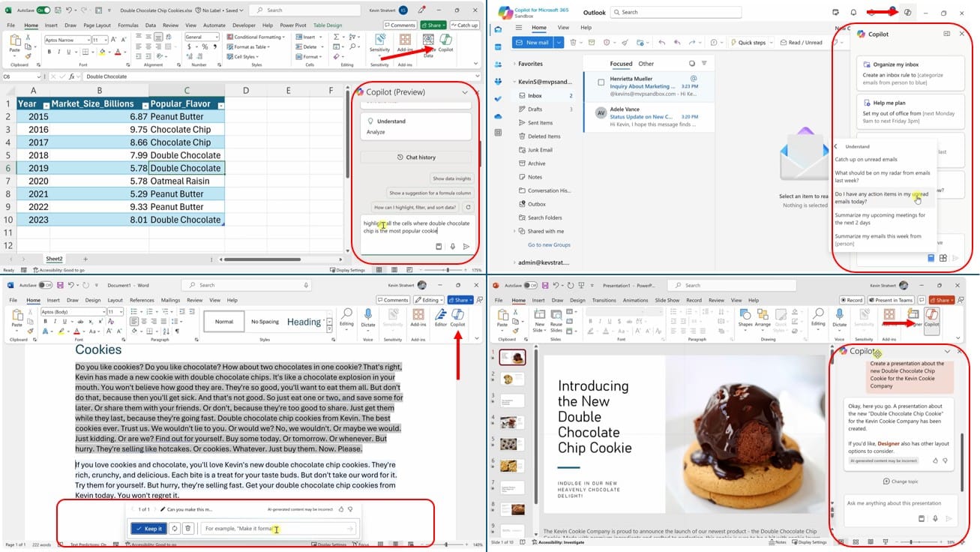Switch to the Transitions tab in PowerPoint
Image resolution: width=980 pixels, height=552 pixels.
(604, 300)
